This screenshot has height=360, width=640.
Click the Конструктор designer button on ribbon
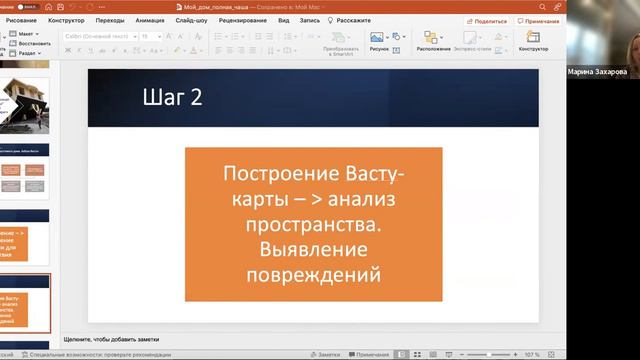click(x=533, y=41)
